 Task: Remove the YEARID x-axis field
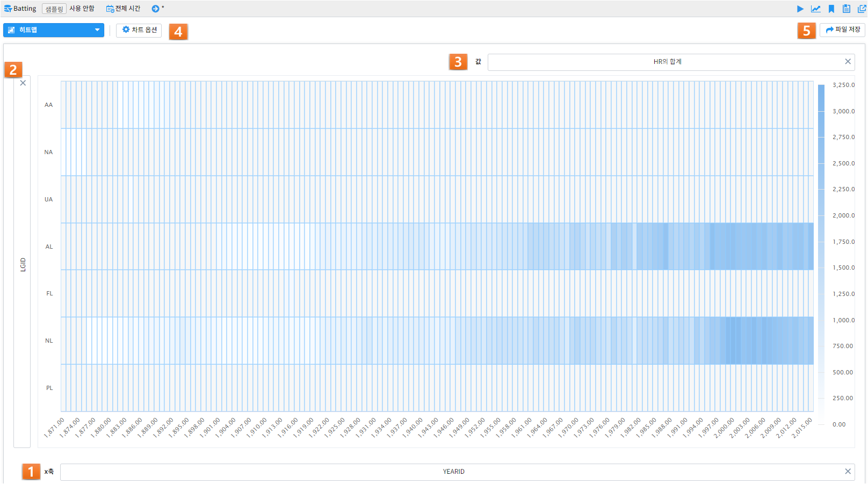point(848,472)
